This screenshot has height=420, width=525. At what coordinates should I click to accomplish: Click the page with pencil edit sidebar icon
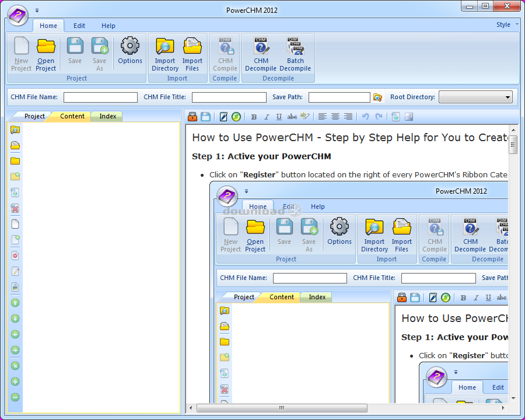[15, 271]
